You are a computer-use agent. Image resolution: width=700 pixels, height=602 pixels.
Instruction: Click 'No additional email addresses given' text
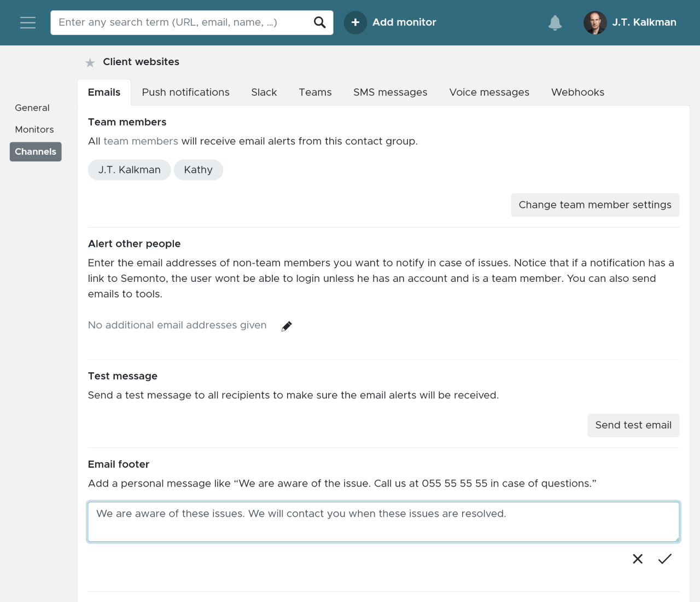[x=177, y=325]
